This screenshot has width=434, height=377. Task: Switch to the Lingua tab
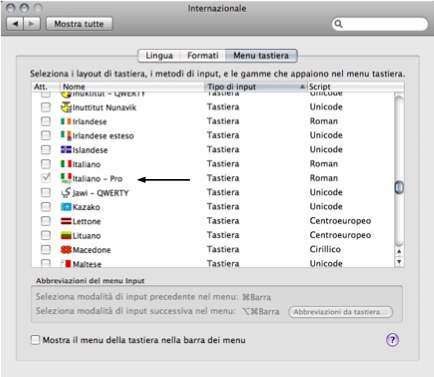pos(159,55)
